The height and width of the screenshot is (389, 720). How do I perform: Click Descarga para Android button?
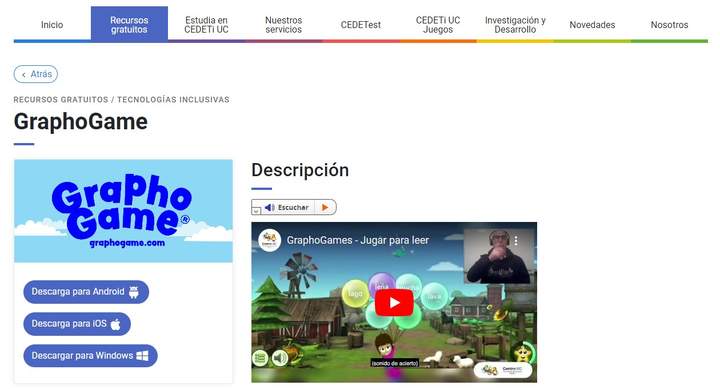pyautogui.click(x=86, y=292)
